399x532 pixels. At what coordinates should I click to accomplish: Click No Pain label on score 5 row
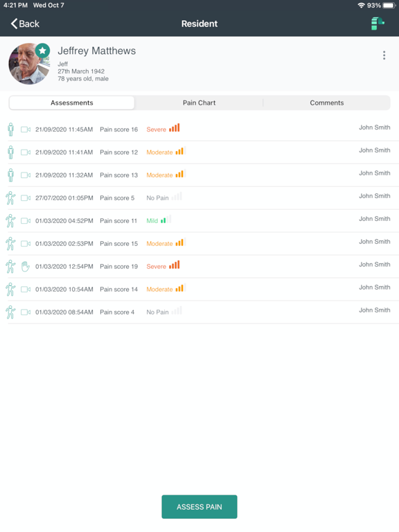(157, 198)
